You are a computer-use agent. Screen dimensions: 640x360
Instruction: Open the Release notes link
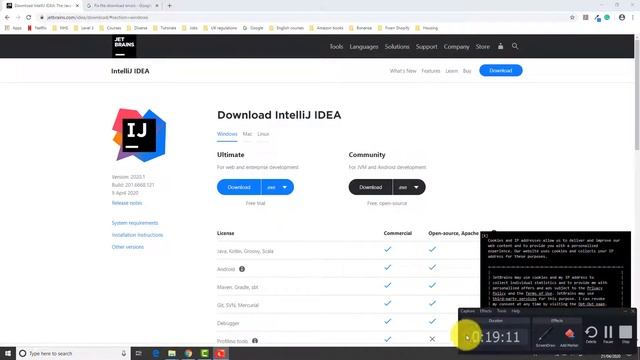click(x=127, y=203)
